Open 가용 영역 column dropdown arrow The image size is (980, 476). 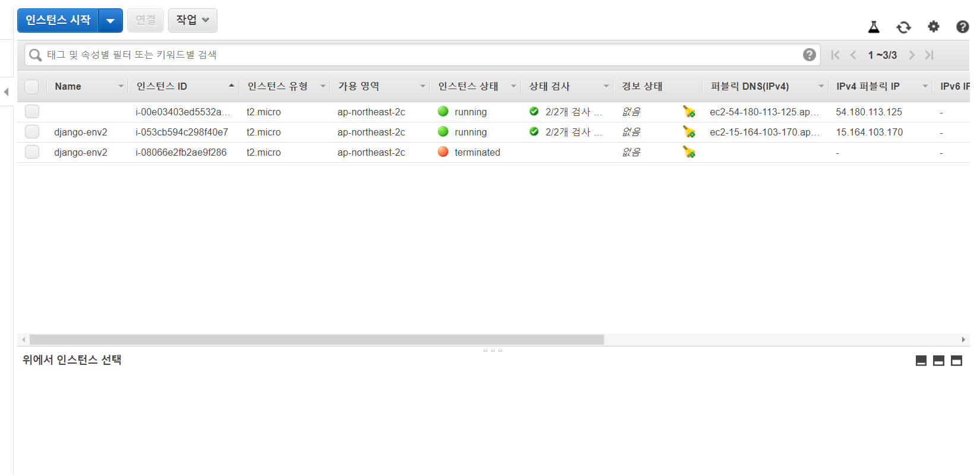coord(423,86)
